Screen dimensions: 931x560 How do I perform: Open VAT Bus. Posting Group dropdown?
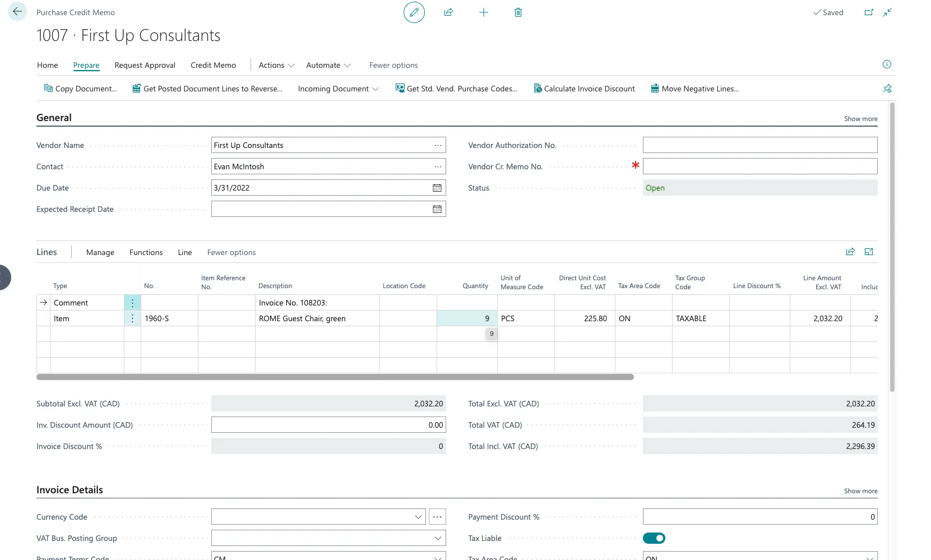[438, 538]
